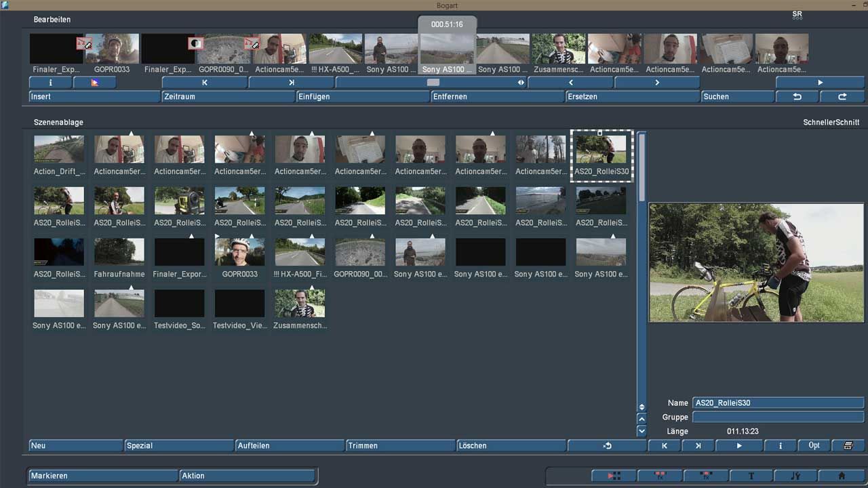Click the storyboard redo arrow
868x488 pixels.
pyautogui.click(x=842, y=97)
